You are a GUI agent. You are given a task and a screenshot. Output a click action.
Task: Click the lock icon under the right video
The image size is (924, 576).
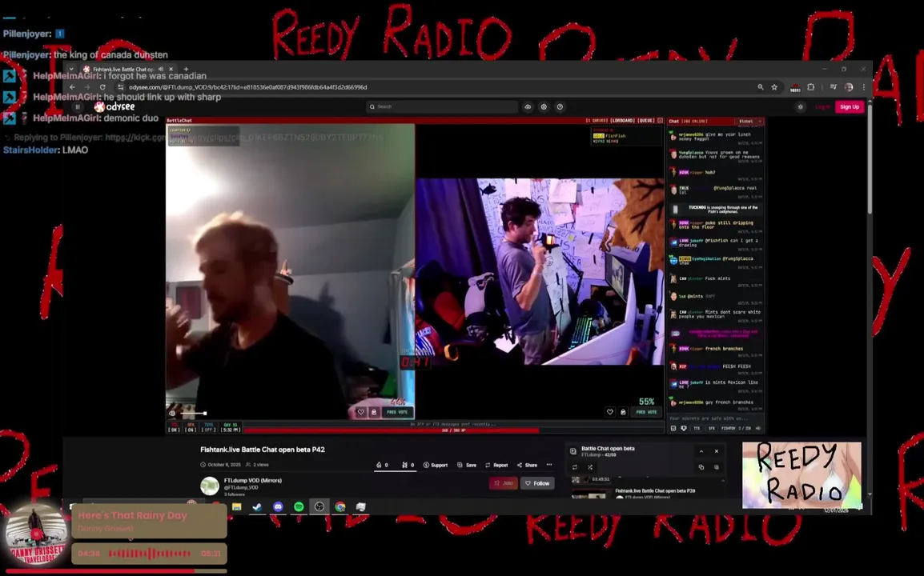pos(623,412)
